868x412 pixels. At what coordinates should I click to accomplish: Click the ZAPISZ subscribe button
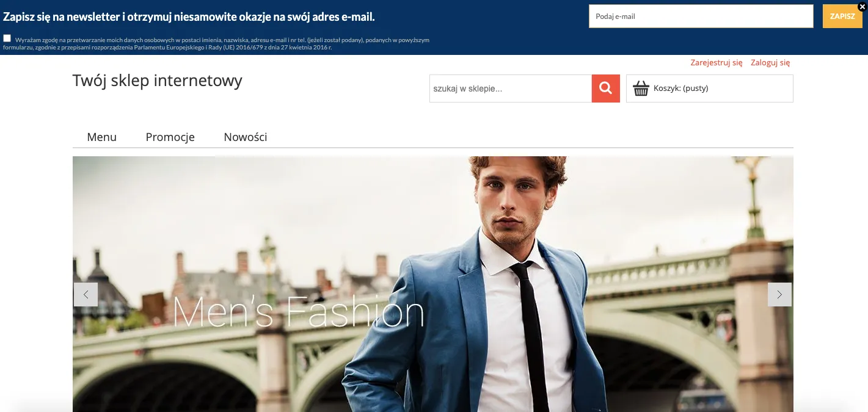(842, 16)
